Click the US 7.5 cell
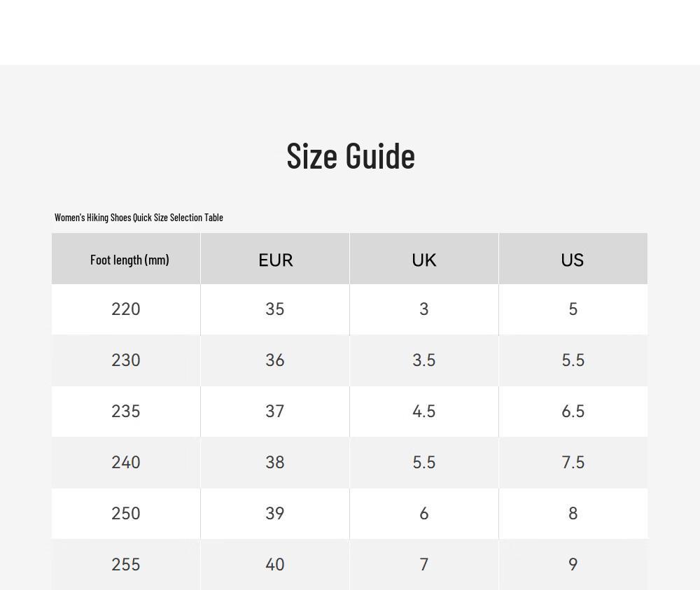This screenshot has height=590, width=700. click(x=573, y=463)
